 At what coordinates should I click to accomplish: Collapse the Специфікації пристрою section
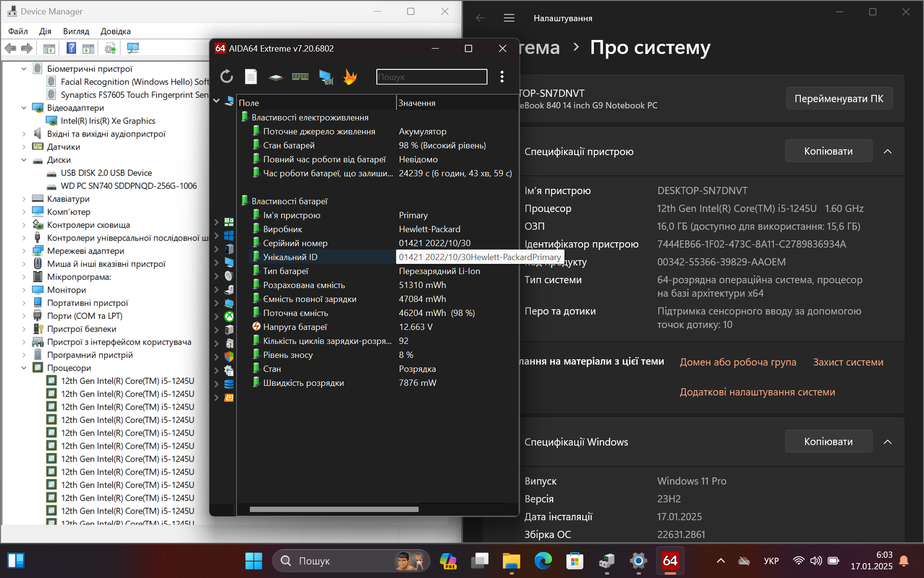pos(888,151)
